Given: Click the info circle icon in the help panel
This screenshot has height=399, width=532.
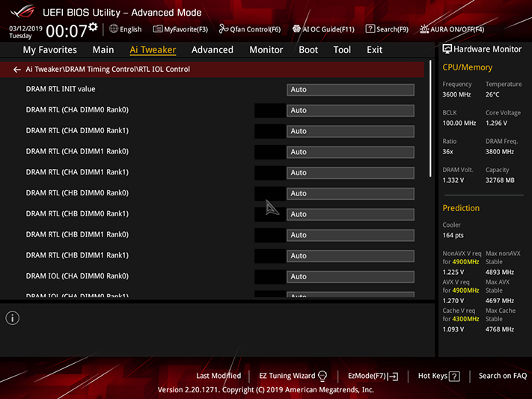Looking at the screenshot, I should click(13, 318).
